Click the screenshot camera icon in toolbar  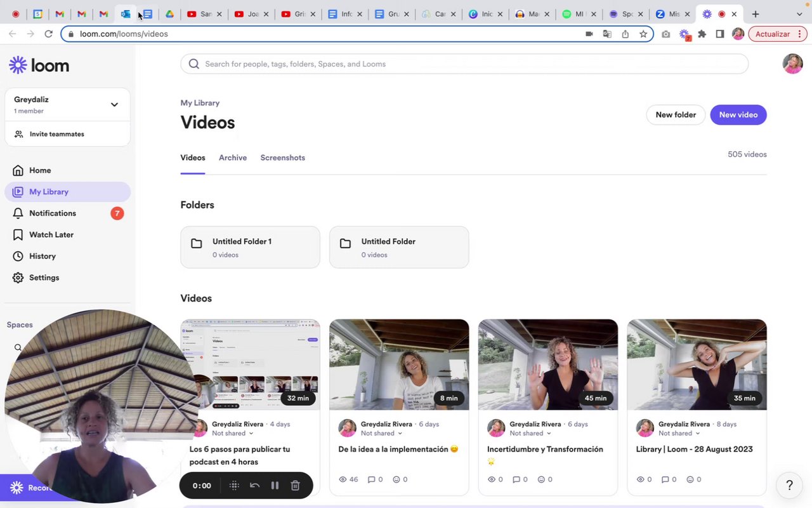tap(665, 34)
